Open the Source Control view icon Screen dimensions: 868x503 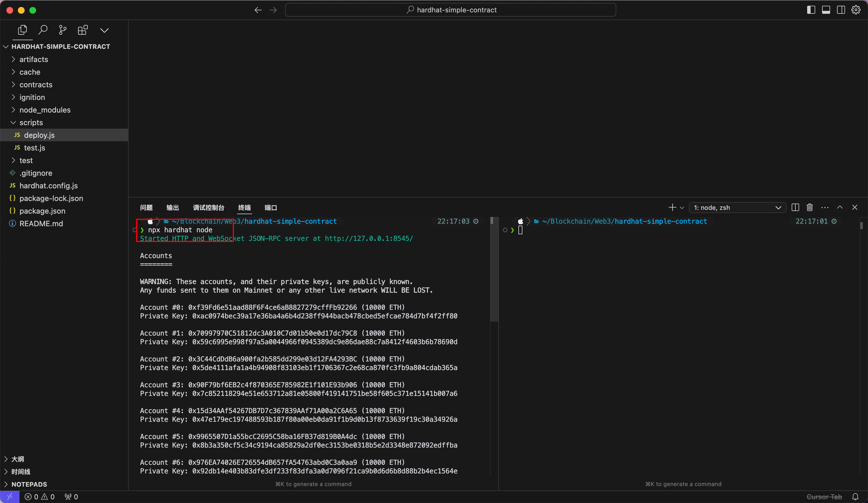tap(63, 30)
